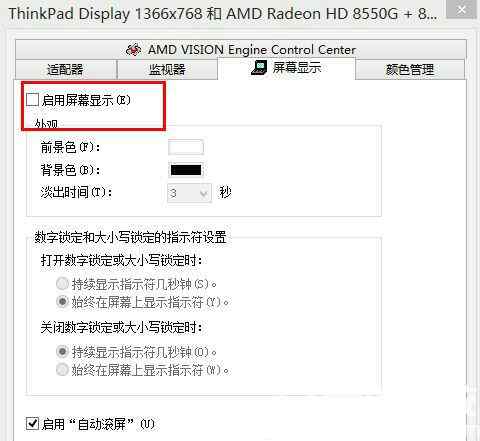
Task: Click the dialog title bar text
Action: coord(223,14)
